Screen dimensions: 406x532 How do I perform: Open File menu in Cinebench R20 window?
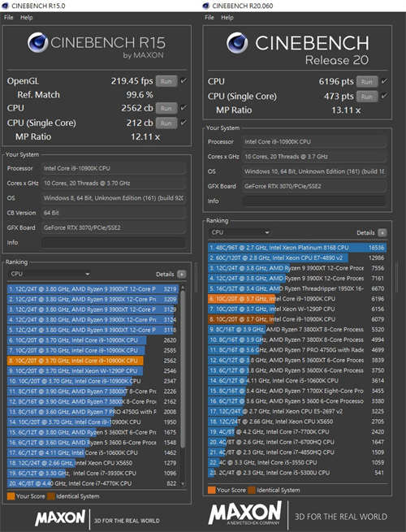209,17
